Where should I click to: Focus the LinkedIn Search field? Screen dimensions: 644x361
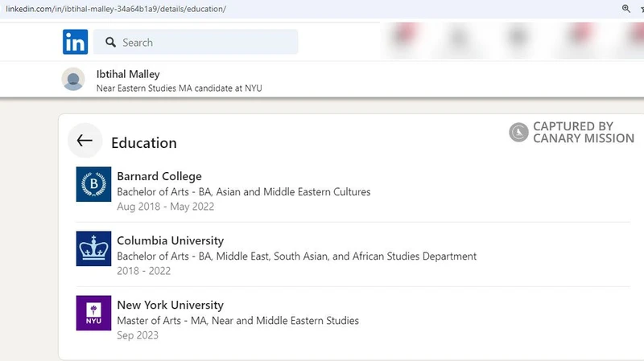tap(196, 42)
